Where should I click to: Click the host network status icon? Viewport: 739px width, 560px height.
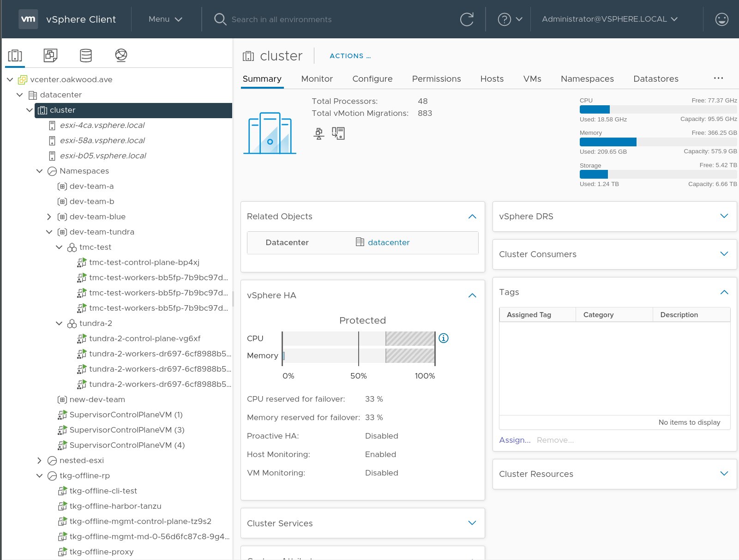[318, 133]
